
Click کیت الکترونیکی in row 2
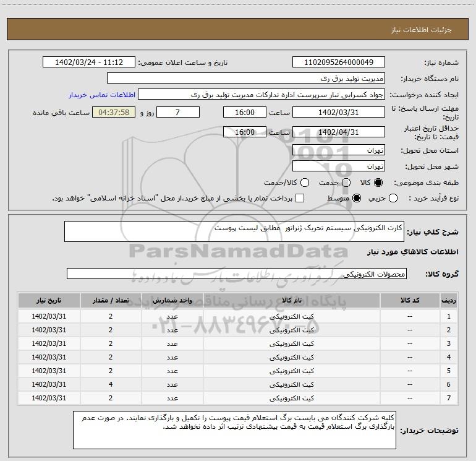[291, 330]
